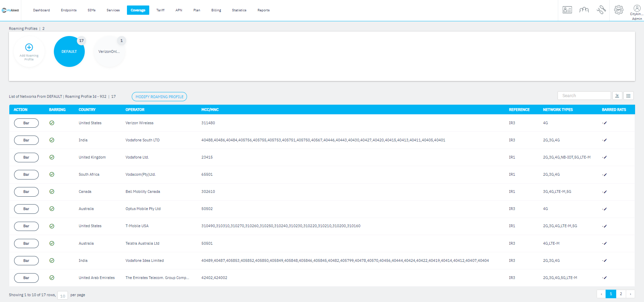Screen dimensions: 644x302
Task: Edit barred RATs for T-Mobile USA
Action: (605, 226)
